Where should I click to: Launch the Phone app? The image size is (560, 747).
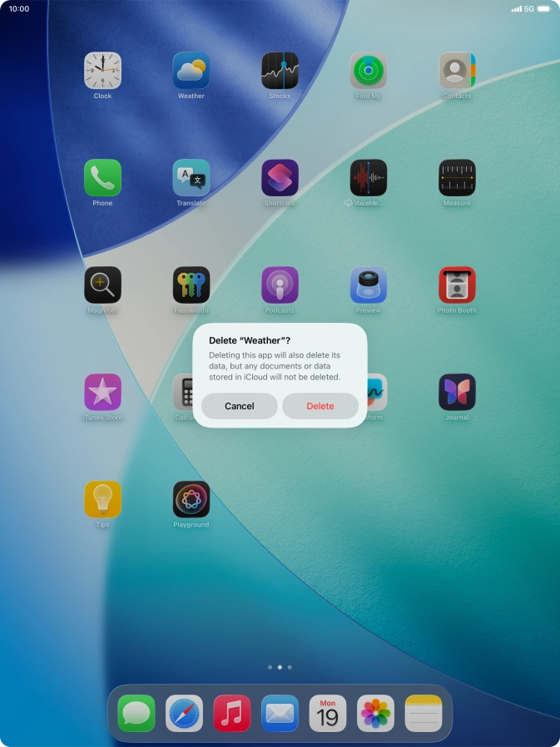point(102,178)
